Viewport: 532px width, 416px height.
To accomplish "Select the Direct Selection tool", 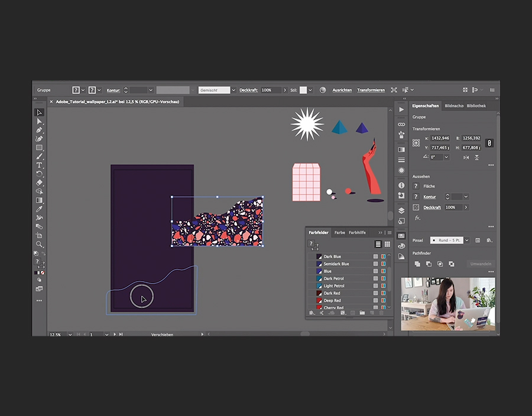I will 40,121.
